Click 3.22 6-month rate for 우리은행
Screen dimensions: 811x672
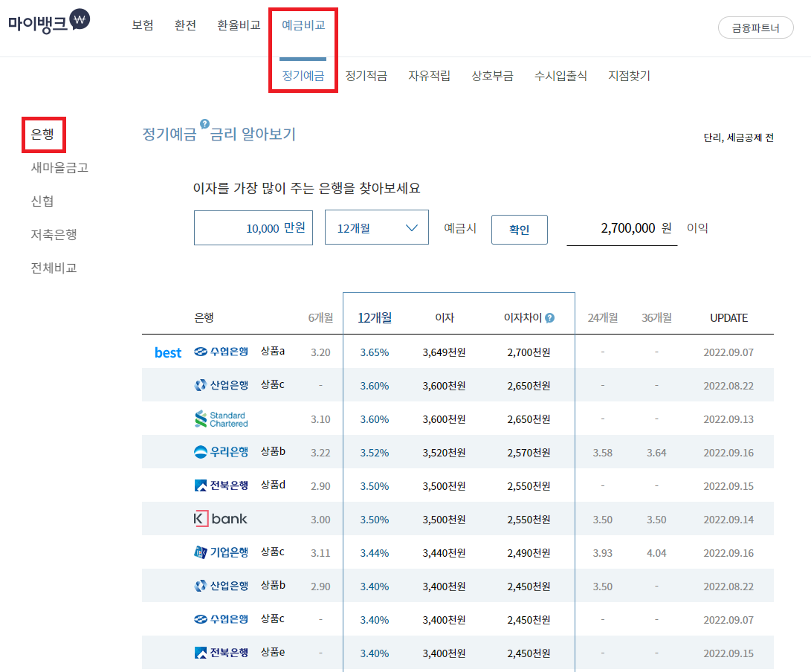[320, 453]
